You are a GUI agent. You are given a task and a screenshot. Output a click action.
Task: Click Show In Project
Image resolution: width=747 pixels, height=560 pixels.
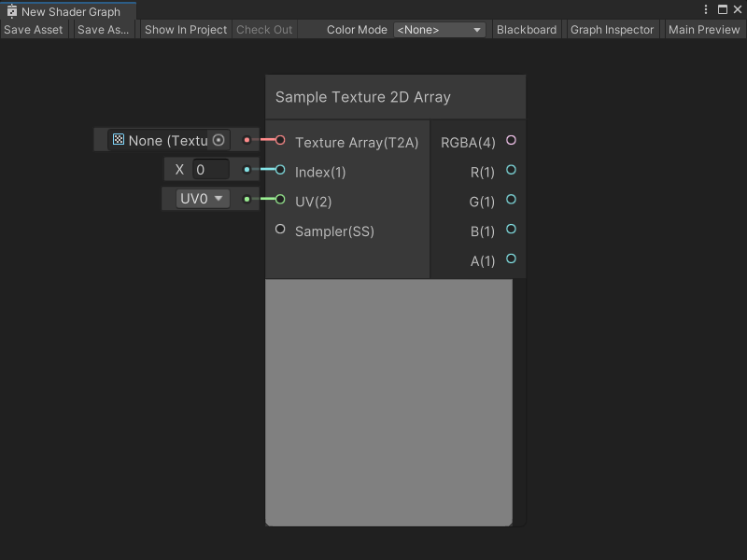point(185,29)
